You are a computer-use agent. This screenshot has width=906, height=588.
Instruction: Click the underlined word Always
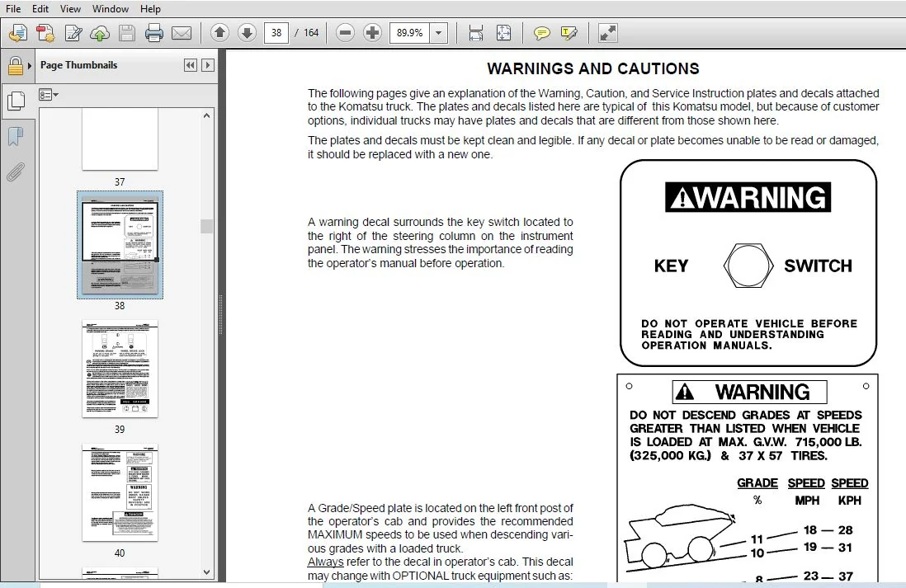325,562
